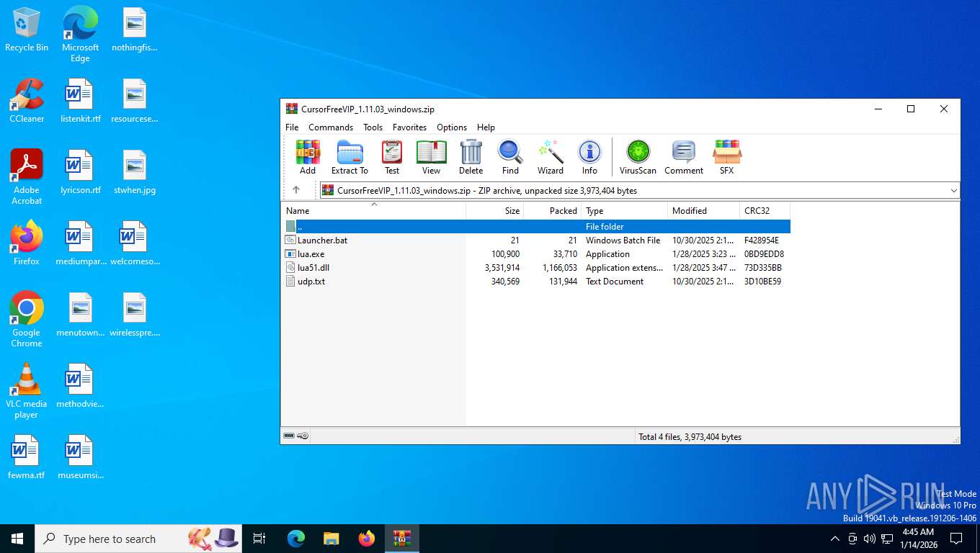The width and height of the screenshot is (980, 553).
Task: Open the volume control in tray
Action: click(870, 539)
